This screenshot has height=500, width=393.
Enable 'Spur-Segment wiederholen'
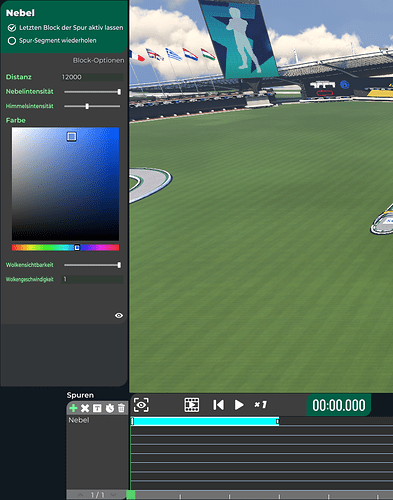pyautogui.click(x=12, y=41)
